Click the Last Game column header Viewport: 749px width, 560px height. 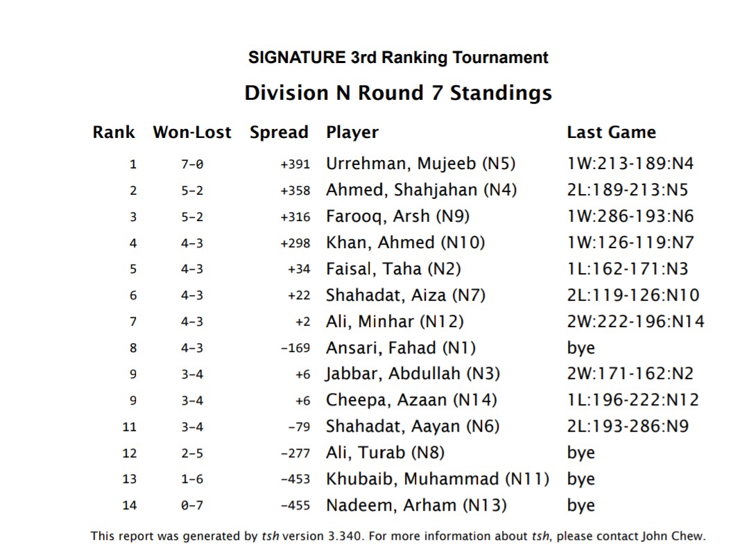[612, 132]
